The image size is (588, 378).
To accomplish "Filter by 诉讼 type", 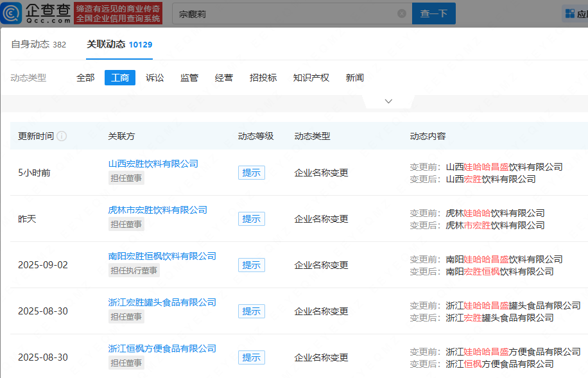I will [155, 78].
